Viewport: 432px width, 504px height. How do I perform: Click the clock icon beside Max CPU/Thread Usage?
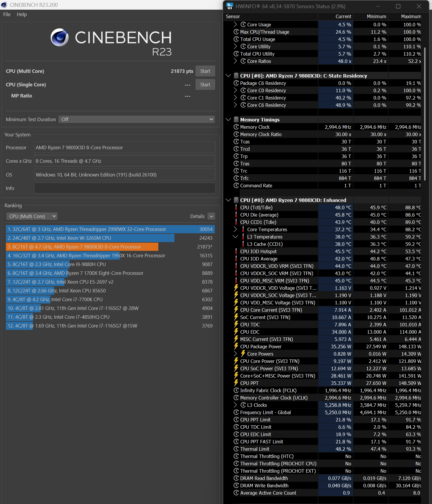tap(236, 32)
